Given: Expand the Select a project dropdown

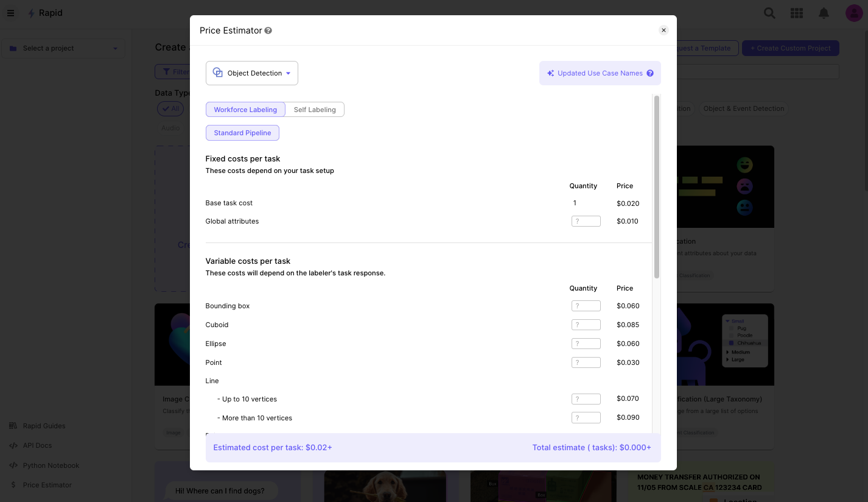Looking at the screenshot, I should [x=63, y=48].
